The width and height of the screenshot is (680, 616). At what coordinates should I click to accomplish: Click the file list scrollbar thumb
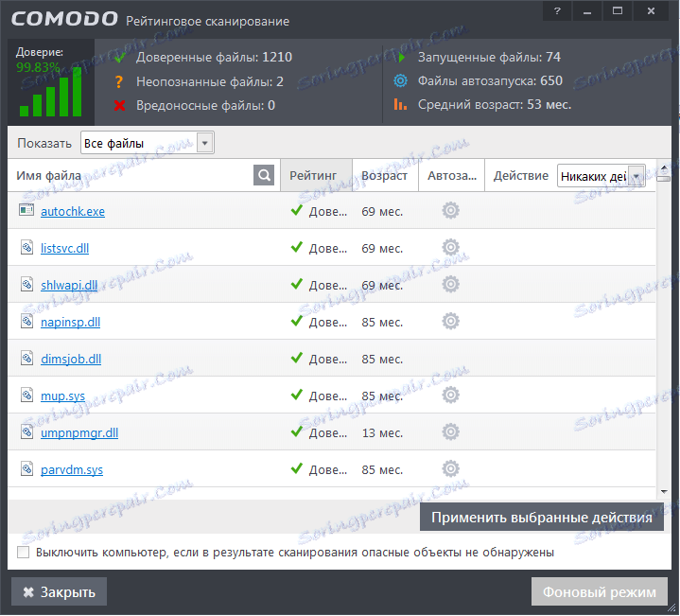(x=664, y=178)
